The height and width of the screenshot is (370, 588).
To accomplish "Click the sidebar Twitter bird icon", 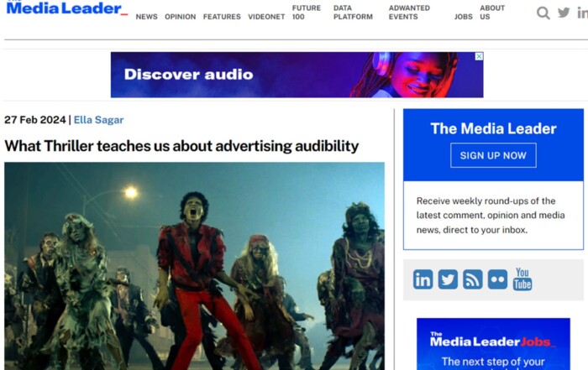I will click(x=448, y=279).
